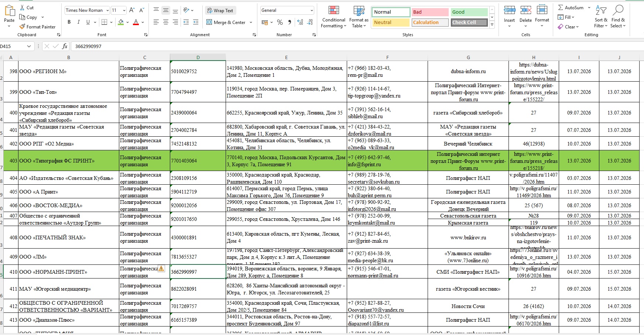The image size is (644, 335).
Task: Open the Times New Roman font dropdown
Action: click(107, 10)
